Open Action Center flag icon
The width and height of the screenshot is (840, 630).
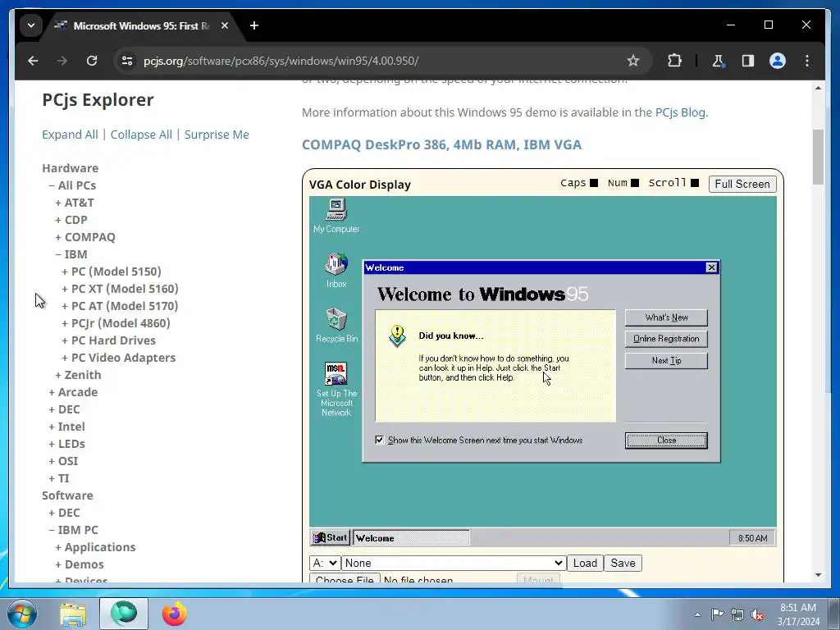[x=717, y=614]
